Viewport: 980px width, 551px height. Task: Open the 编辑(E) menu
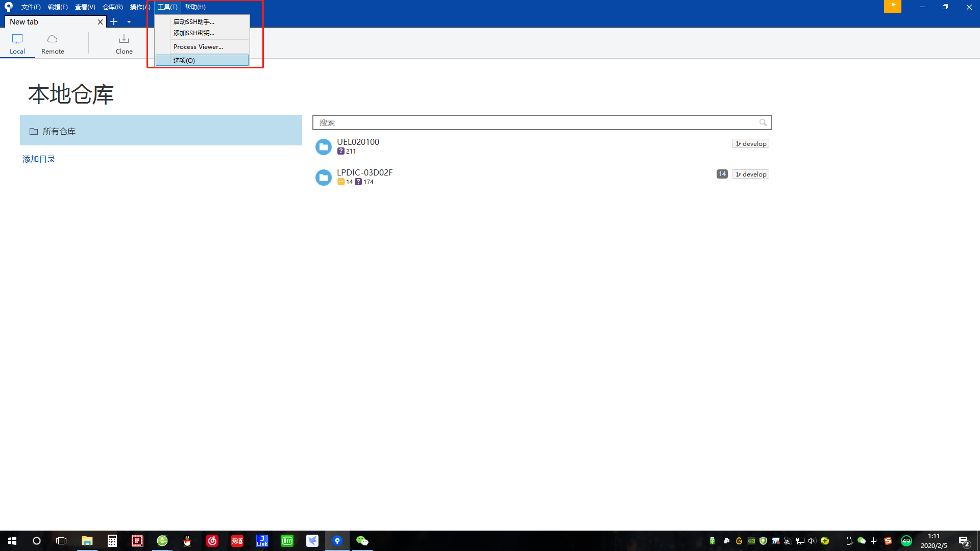click(x=58, y=7)
